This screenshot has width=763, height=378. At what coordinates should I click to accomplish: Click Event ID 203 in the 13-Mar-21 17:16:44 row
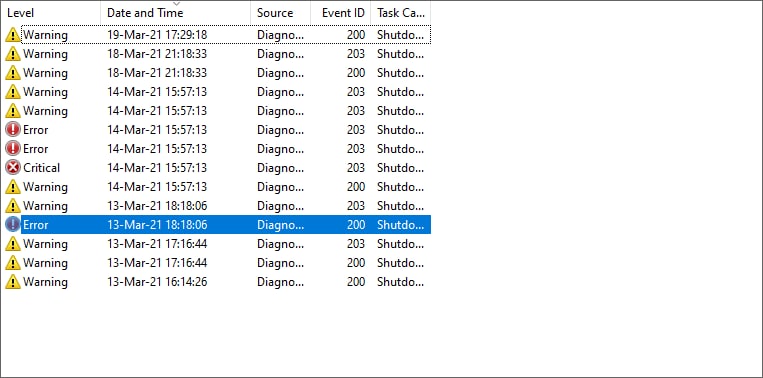(x=356, y=244)
